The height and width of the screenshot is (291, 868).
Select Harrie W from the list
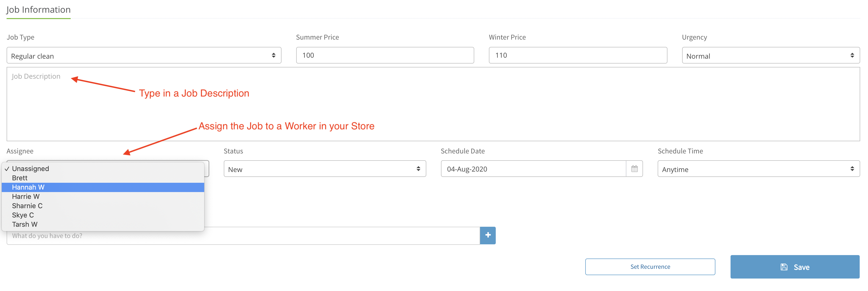[103, 197]
